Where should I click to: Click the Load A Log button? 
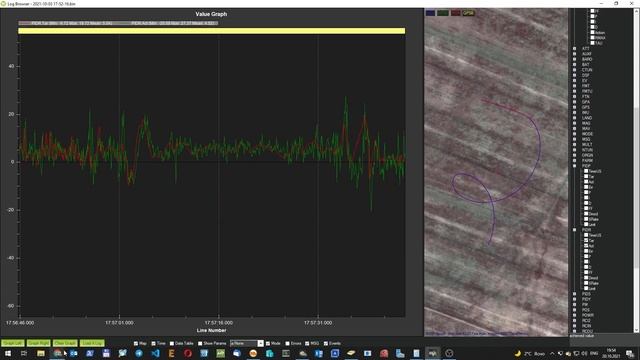click(92, 343)
